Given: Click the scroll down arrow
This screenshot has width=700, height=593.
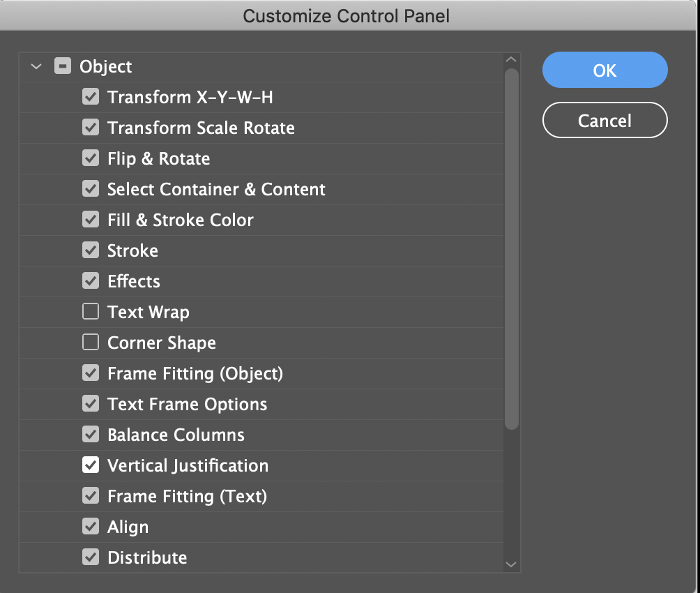Looking at the screenshot, I should 511,564.
